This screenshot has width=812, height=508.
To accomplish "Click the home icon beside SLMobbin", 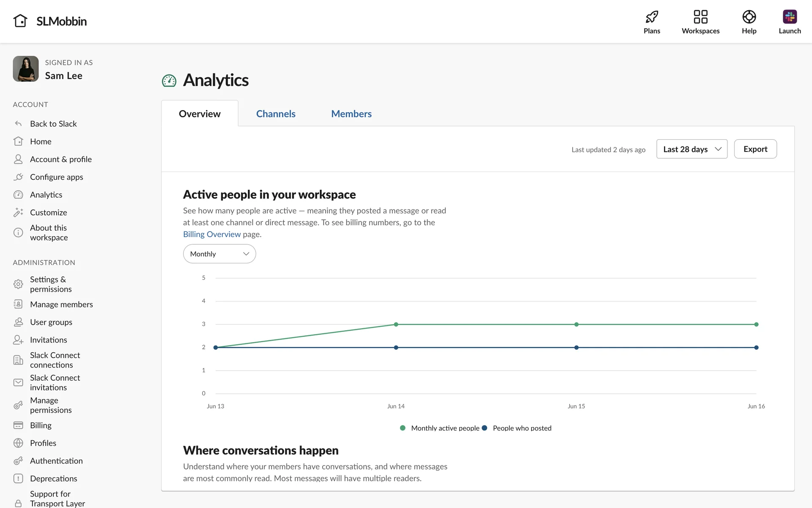I will point(20,21).
